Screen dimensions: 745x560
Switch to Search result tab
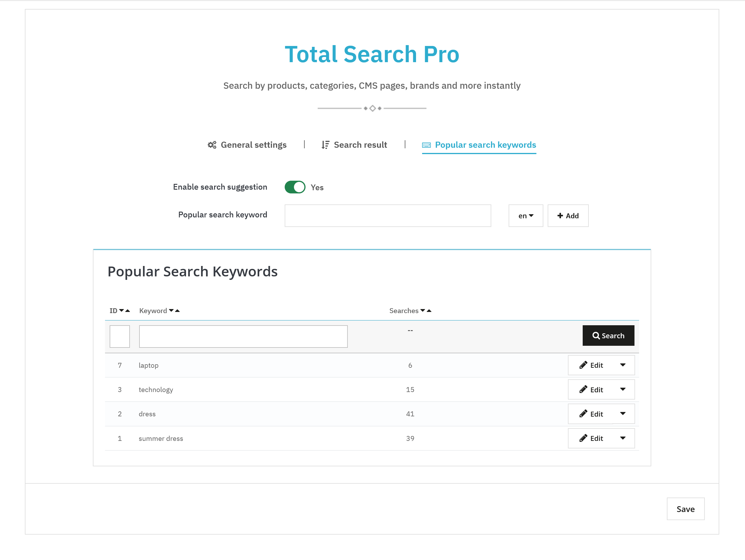[354, 145]
